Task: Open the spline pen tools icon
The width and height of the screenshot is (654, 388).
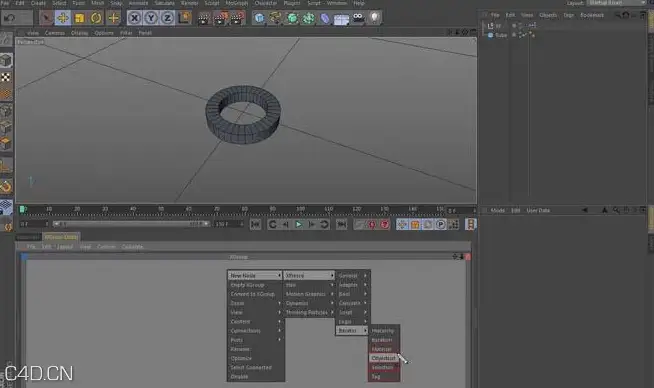Action: (275, 18)
